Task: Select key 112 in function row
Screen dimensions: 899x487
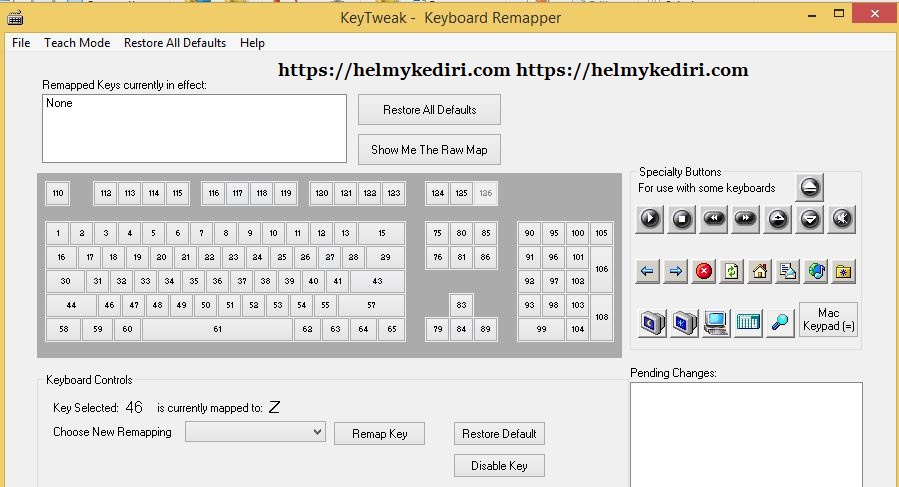Action: click(x=106, y=193)
